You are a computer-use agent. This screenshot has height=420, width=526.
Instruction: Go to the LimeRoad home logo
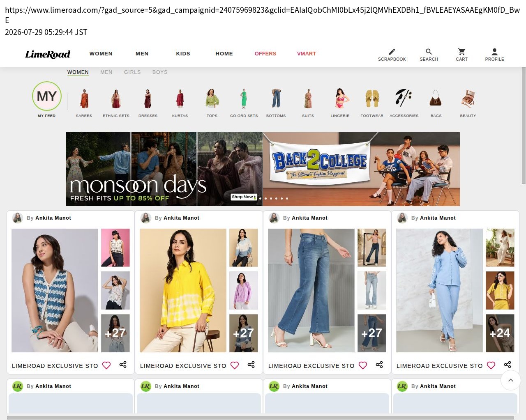point(48,54)
